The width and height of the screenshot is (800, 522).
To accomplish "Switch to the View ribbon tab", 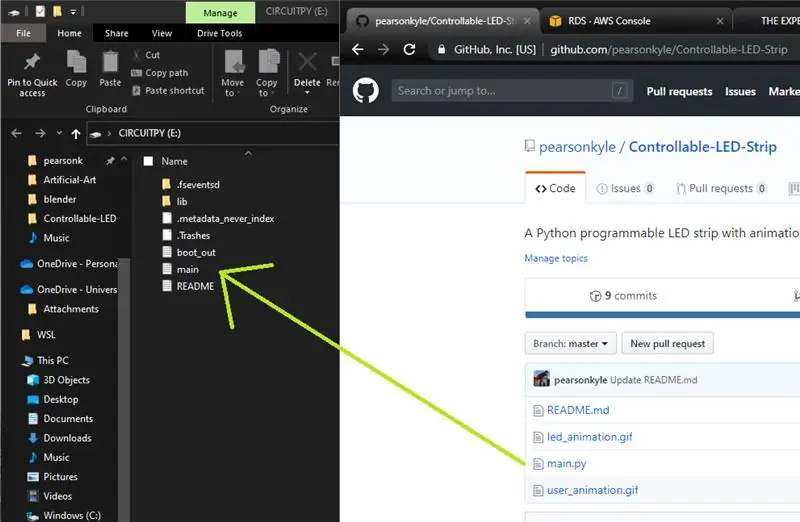I will tap(162, 33).
